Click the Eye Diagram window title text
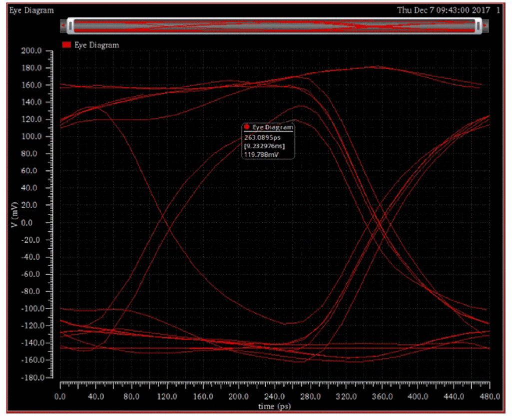512x420 pixels. 31,10
